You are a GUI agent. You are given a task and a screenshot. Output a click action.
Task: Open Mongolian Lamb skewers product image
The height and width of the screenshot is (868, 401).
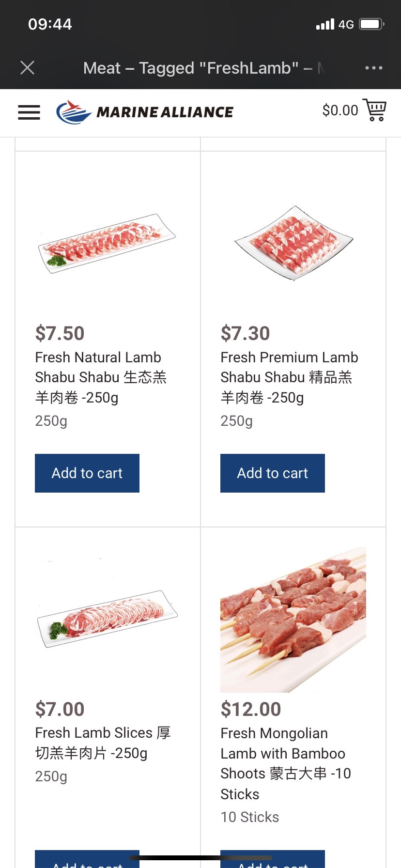click(x=293, y=620)
